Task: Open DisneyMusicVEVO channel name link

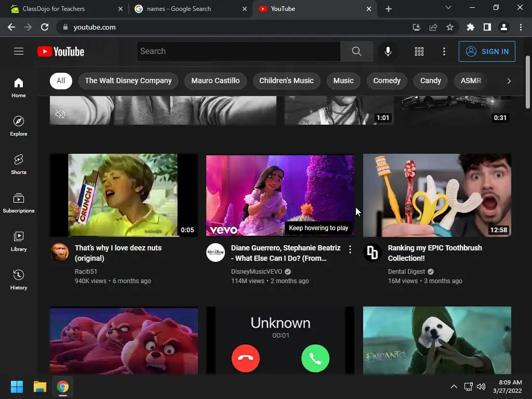Action: click(x=257, y=271)
